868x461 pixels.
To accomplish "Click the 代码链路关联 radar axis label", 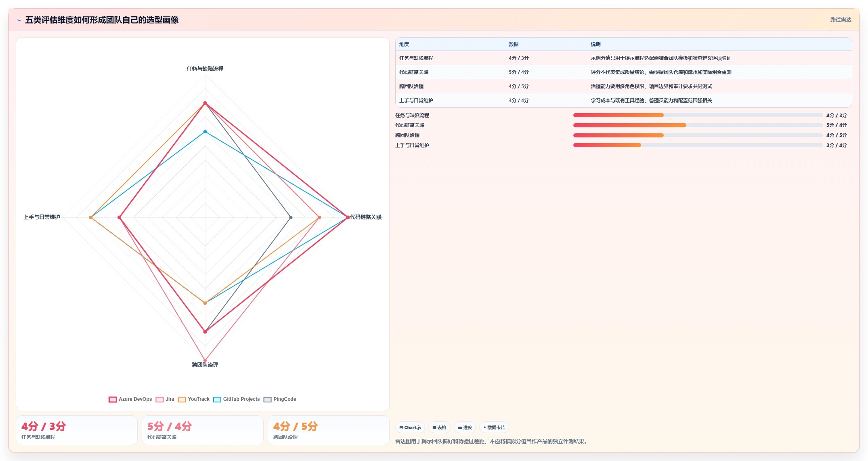I will pos(365,217).
